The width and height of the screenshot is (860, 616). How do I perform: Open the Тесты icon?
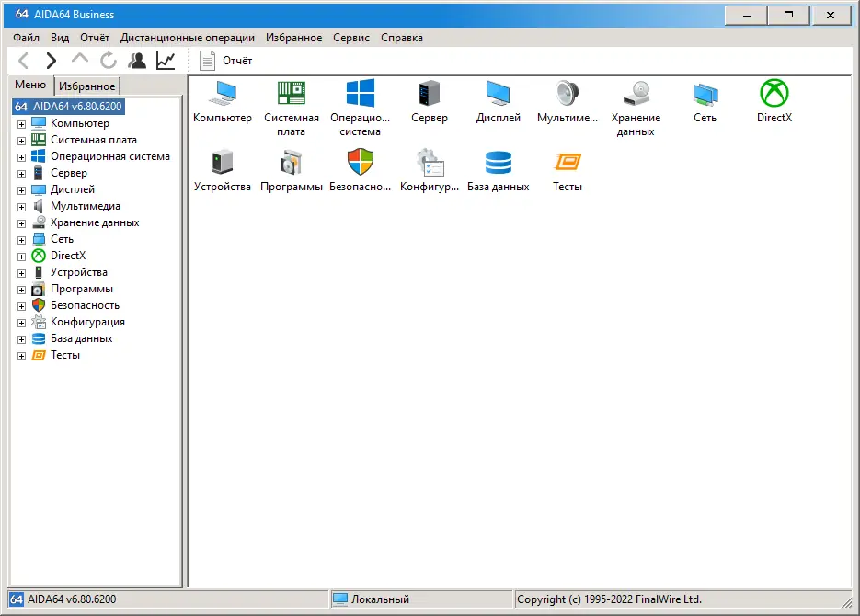click(567, 164)
